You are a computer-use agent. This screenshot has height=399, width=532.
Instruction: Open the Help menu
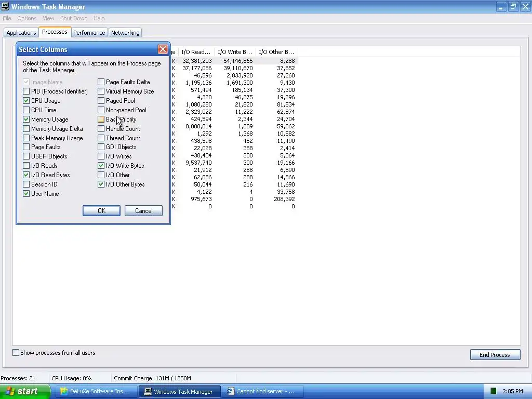click(99, 18)
